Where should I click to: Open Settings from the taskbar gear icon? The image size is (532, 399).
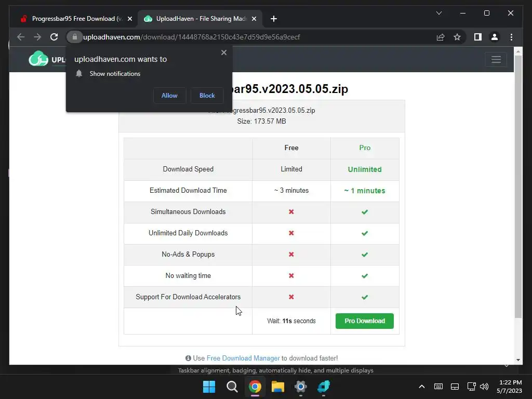click(301, 387)
